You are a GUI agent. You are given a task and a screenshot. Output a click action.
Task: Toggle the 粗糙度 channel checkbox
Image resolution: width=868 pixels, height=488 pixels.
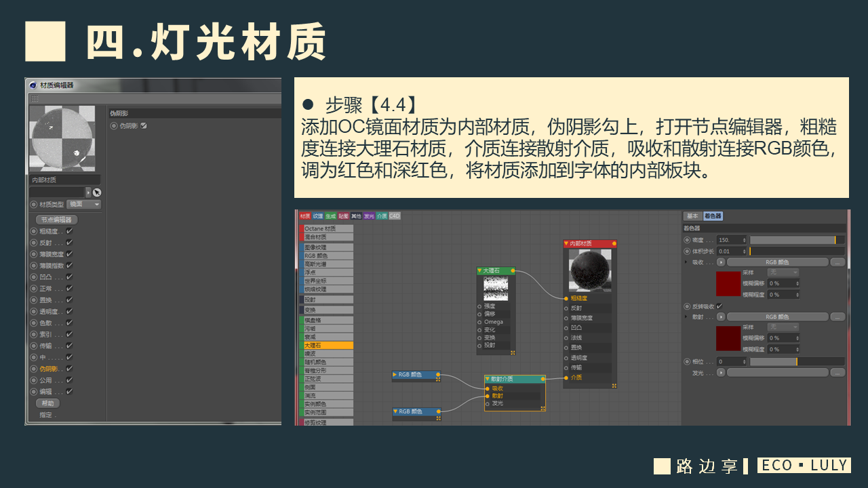tap(69, 231)
